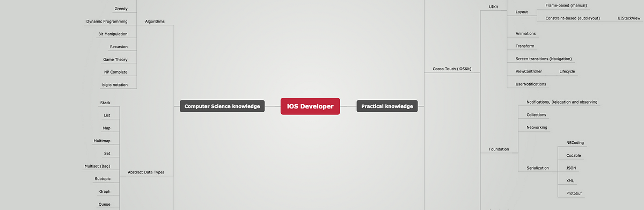Click the Protobuf node
This screenshot has width=644, height=210.
click(x=574, y=193)
